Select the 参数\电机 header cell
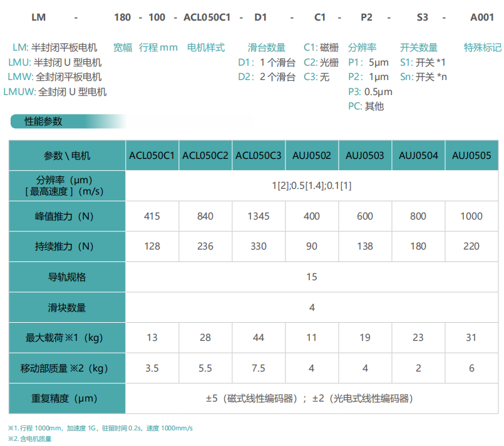504x446 pixels. (67, 156)
